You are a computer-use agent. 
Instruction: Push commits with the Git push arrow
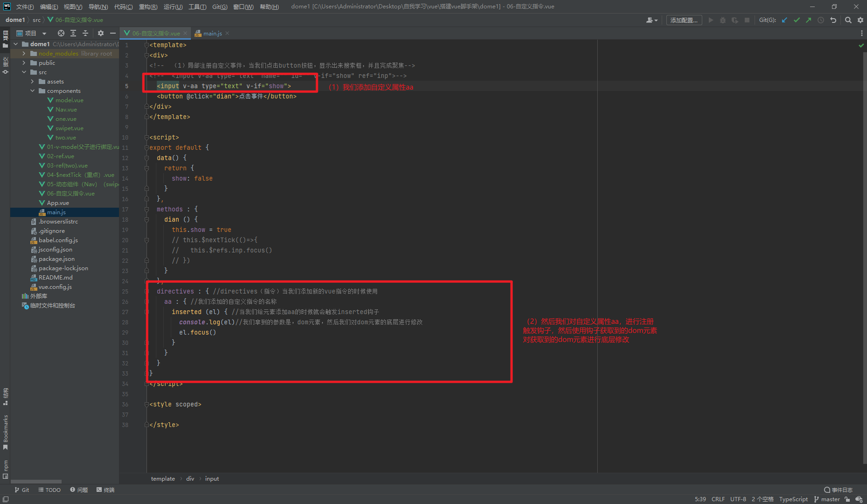809,20
